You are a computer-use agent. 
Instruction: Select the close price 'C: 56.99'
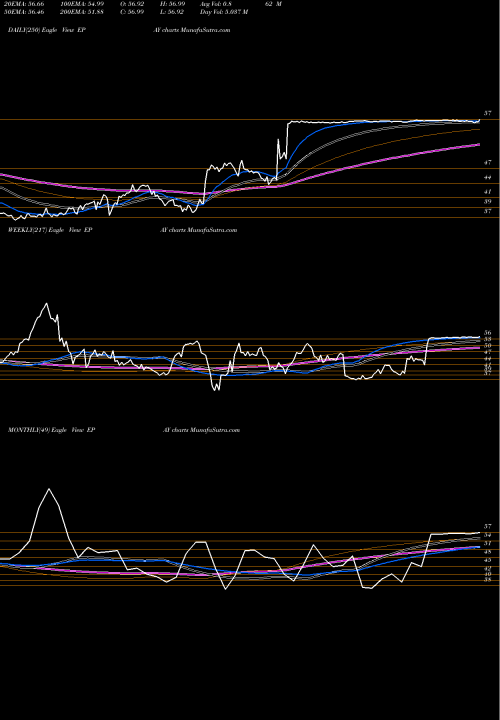(133, 12)
